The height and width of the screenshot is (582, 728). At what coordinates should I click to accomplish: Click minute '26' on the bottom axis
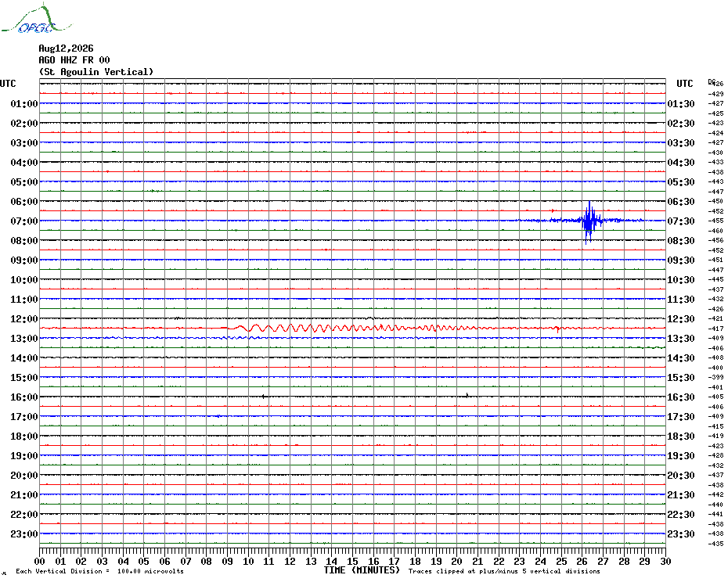click(x=582, y=562)
